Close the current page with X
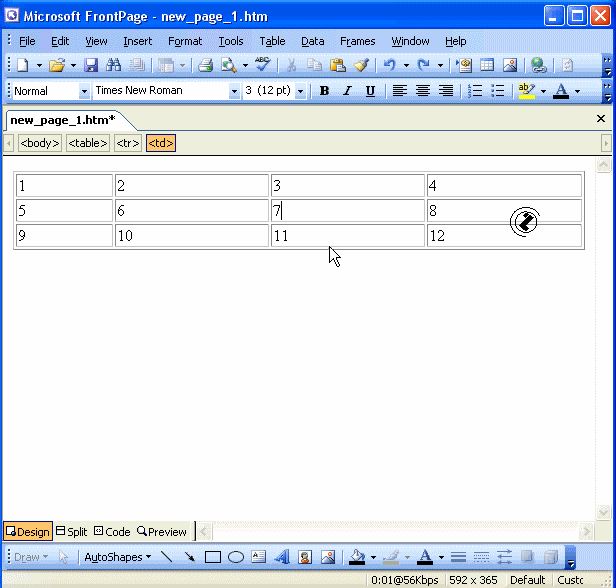 click(601, 119)
